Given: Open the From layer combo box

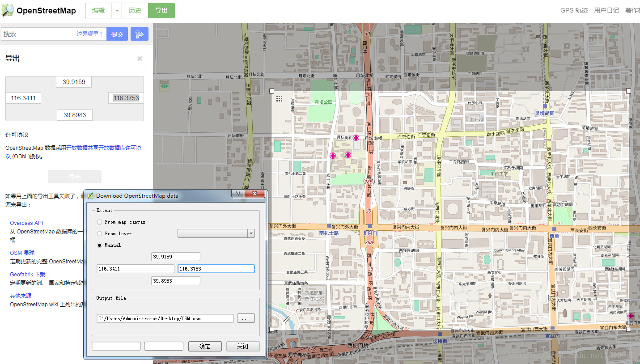Looking at the screenshot, I should point(216,233).
